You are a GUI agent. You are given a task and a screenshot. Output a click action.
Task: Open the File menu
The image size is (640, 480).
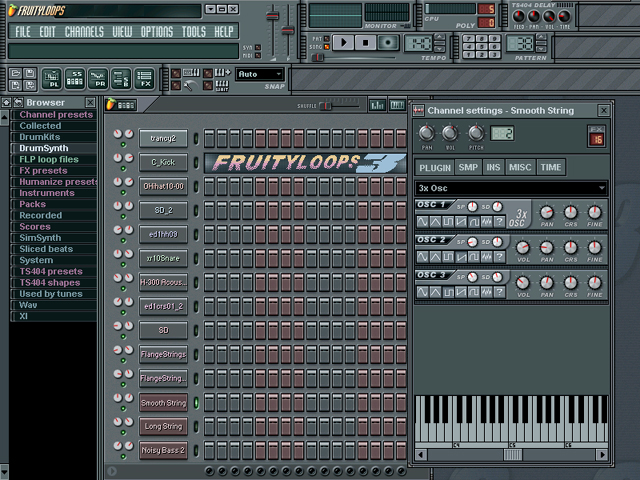[23, 31]
